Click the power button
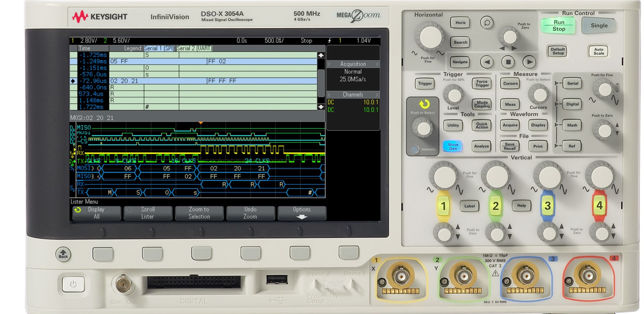The width and height of the screenshot is (644, 314). tap(73, 284)
